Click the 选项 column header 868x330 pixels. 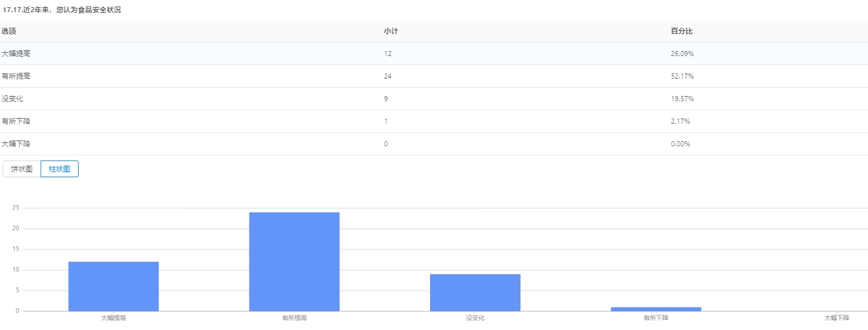(8, 31)
